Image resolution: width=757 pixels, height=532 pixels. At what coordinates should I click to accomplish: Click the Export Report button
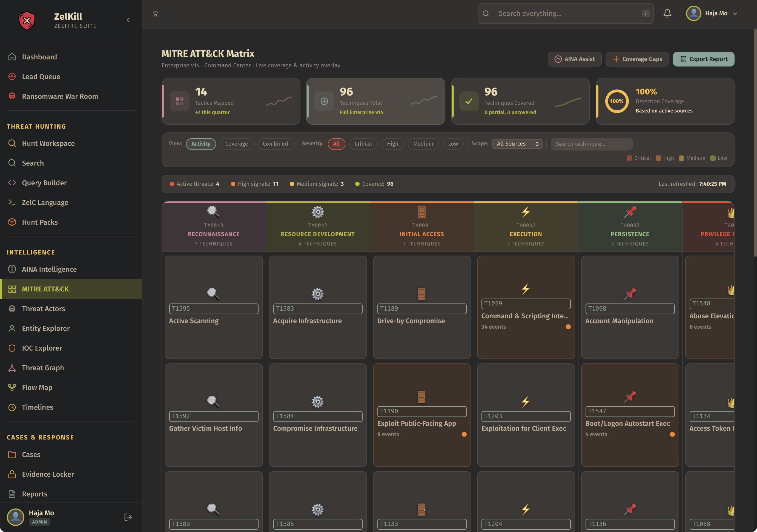click(703, 59)
